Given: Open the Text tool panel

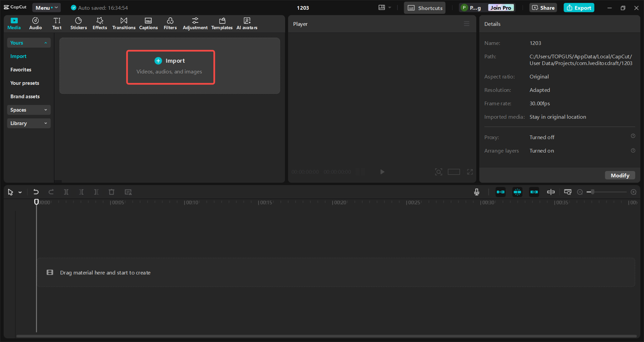Looking at the screenshot, I should coord(57,23).
